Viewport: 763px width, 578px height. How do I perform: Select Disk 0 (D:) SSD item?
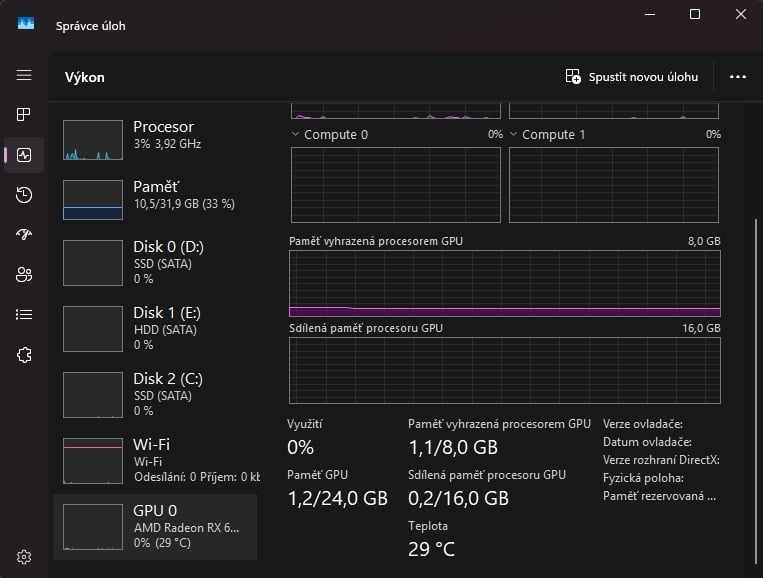click(x=155, y=262)
